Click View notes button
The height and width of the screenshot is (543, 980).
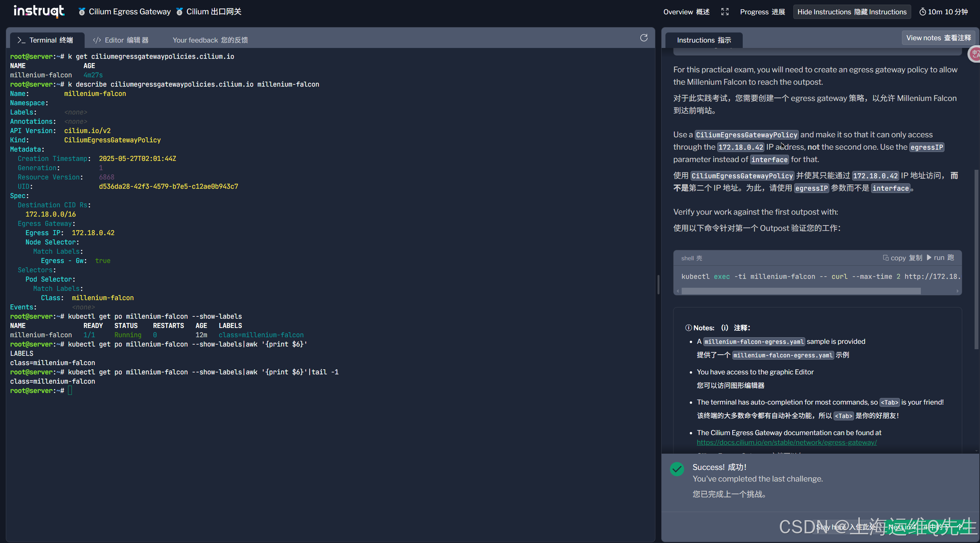(938, 38)
